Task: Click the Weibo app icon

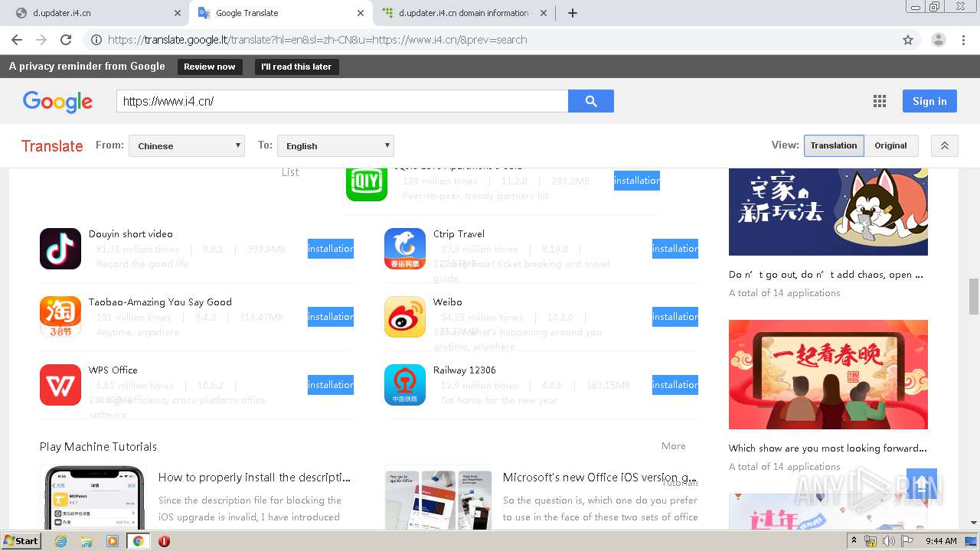Action: pyautogui.click(x=405, y=317)
